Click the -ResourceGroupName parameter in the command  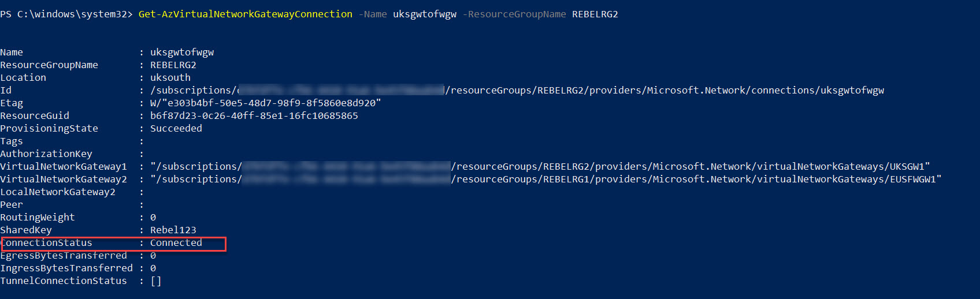tap(514, 14)
